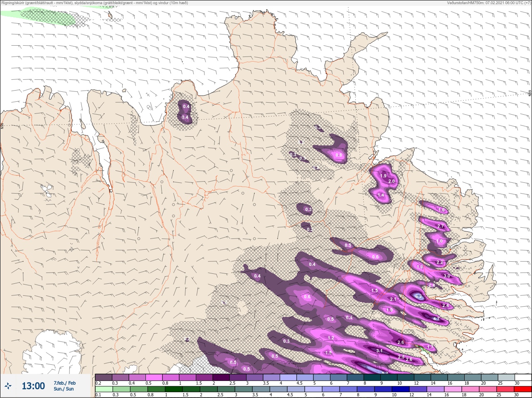Click the 0.8 precipitation value on the map
The height and width of the screenshot is (398, 532).
pos(339,155)
